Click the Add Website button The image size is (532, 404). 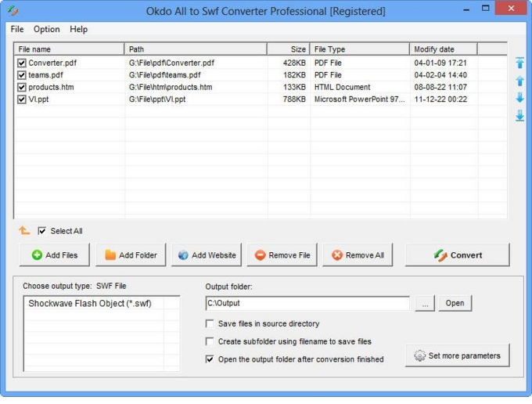point(207,254)
